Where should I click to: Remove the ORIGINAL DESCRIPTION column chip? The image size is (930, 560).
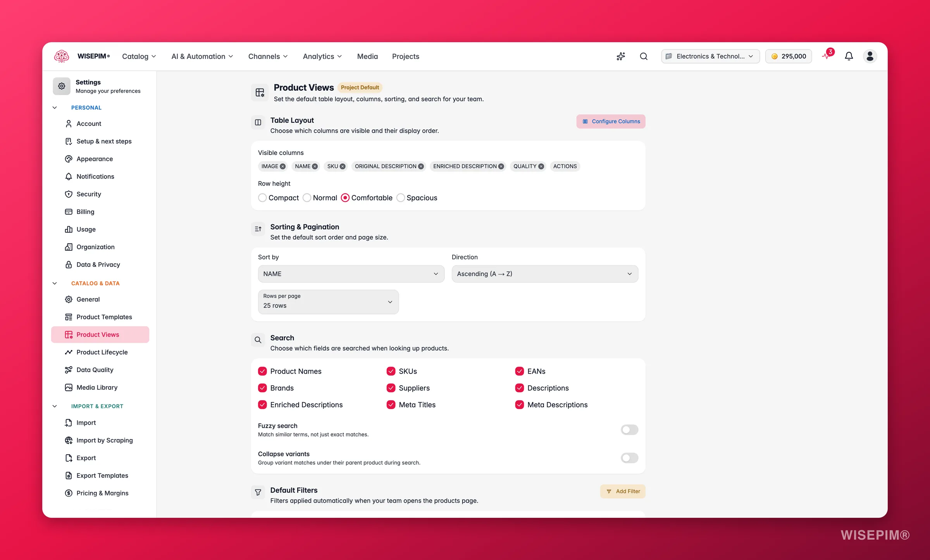(421, 166)
